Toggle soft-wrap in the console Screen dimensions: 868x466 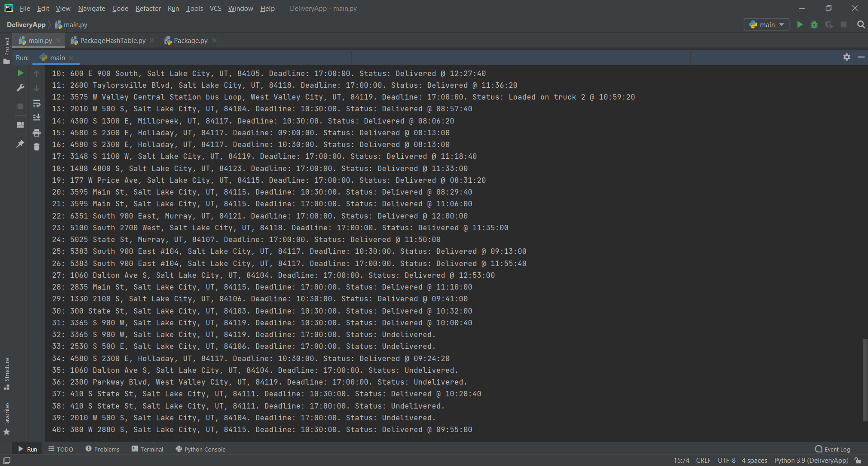click(37, 104)
